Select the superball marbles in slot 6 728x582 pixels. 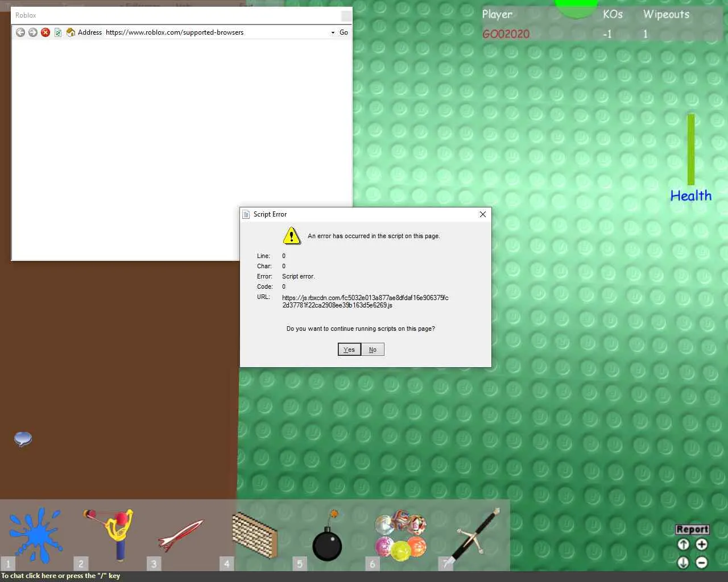[x=400, y=535]
